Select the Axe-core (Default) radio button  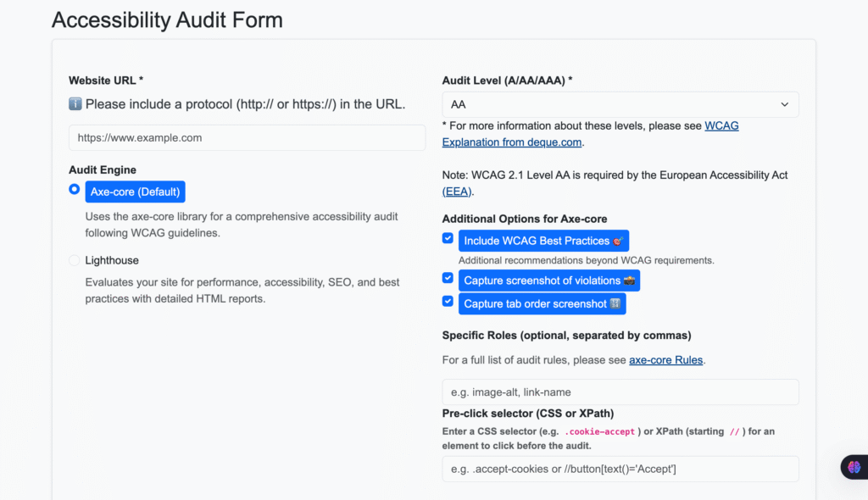[x=75, y=189]
